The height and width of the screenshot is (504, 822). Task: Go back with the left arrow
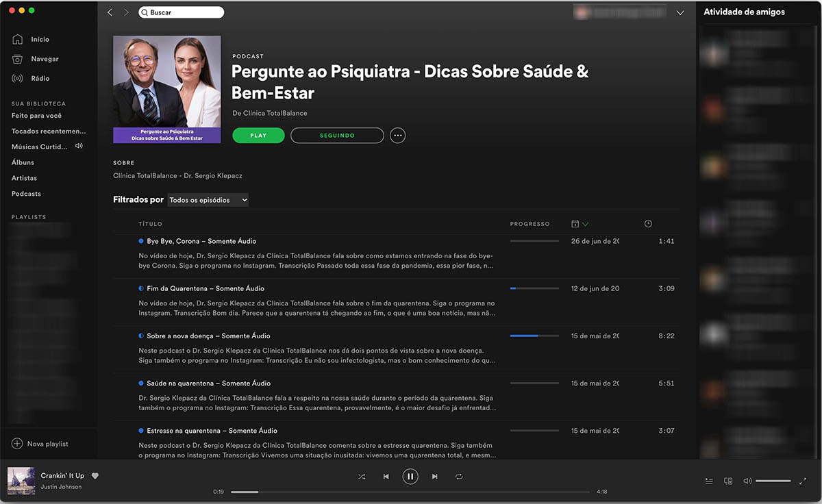click(x=110, y=12)
